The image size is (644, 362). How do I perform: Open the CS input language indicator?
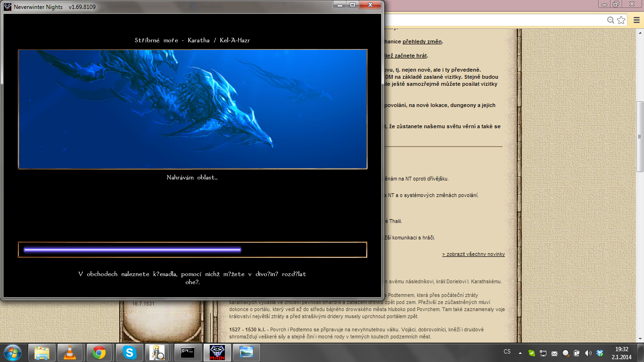(507, 352)
